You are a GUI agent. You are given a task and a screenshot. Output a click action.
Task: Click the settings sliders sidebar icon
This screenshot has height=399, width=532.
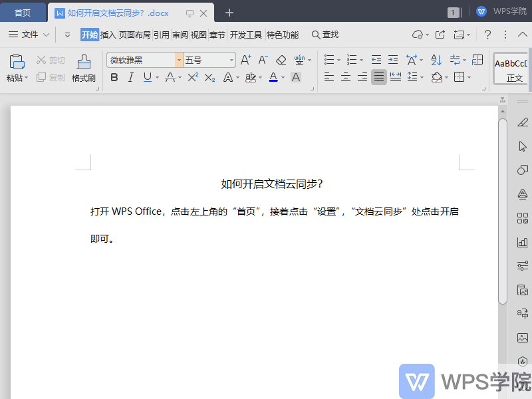coord(523,265)
